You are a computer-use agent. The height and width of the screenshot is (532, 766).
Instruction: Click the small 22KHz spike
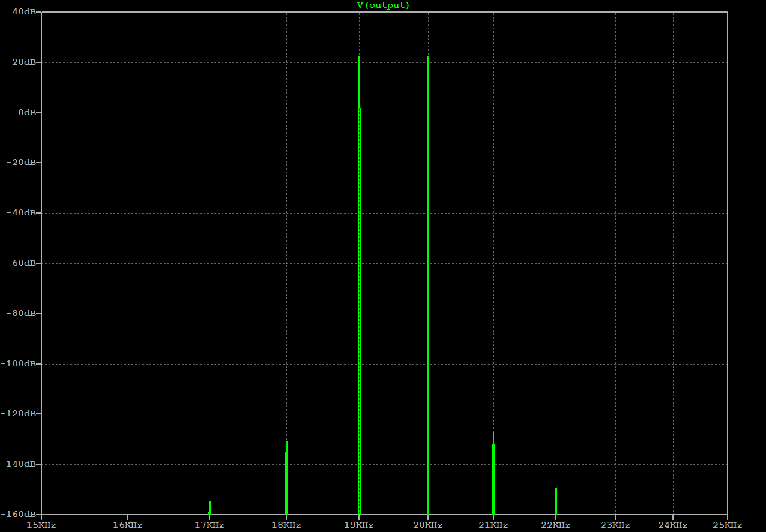click(556, 501)
